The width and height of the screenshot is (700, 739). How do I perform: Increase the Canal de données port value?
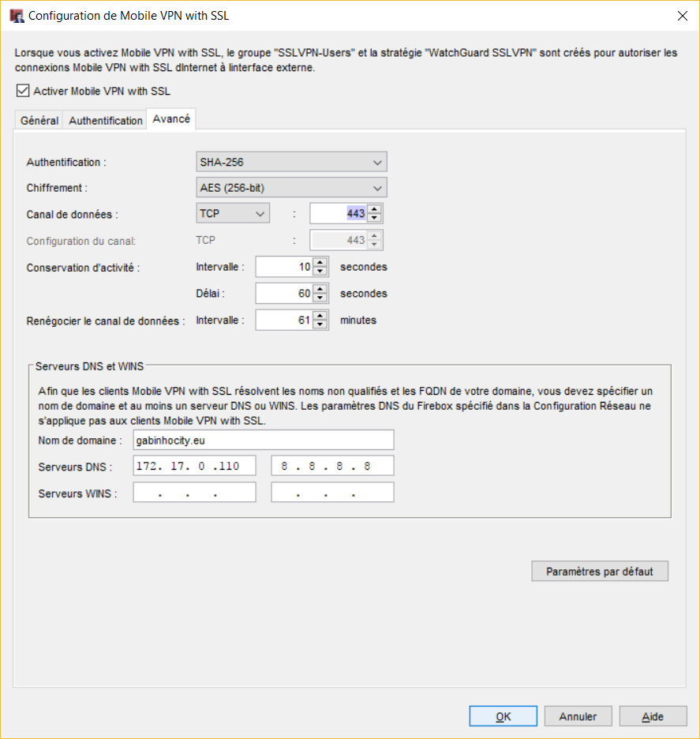click(374, 208)
